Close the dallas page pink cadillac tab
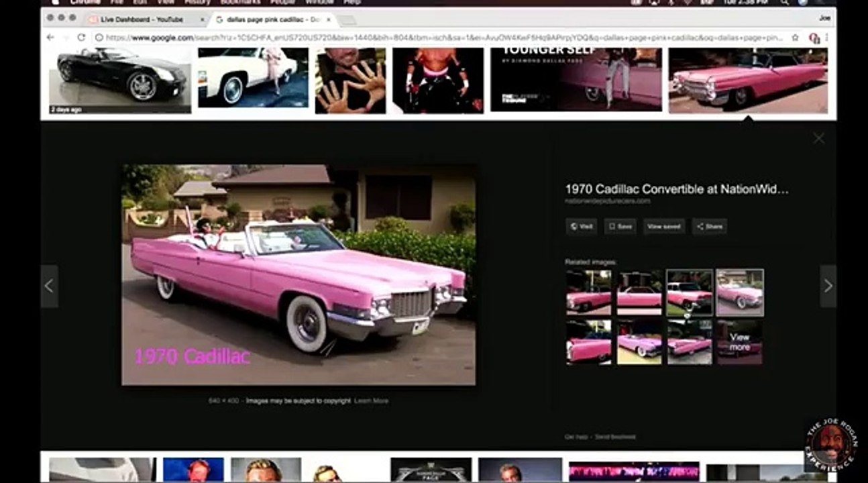868x483 pixels. pos(329,19)
